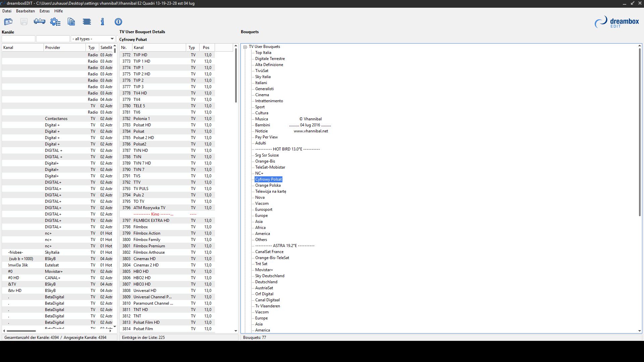The width and height of the screenshot is (644, 362).
Task: Select channel Polonia 1 row 3782
Action: pyautogui.click(x=167, y=119)
